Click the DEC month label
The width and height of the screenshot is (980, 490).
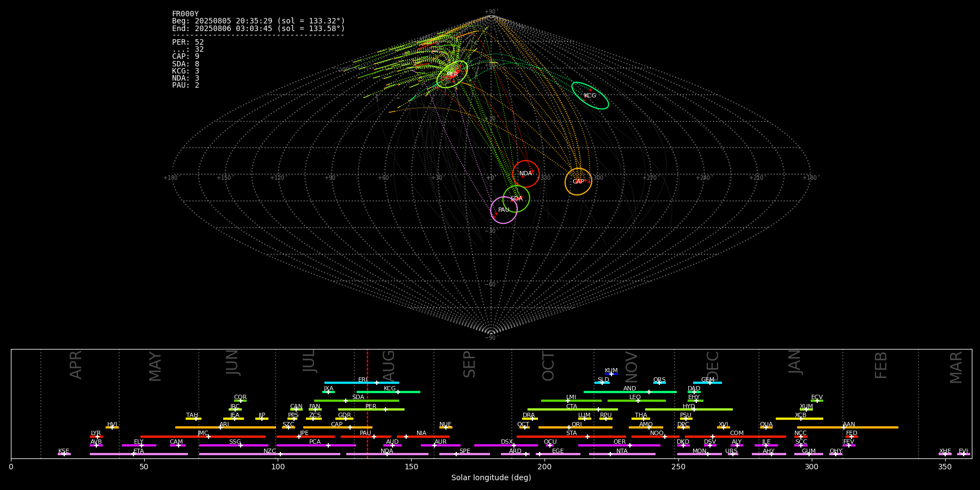713,366
